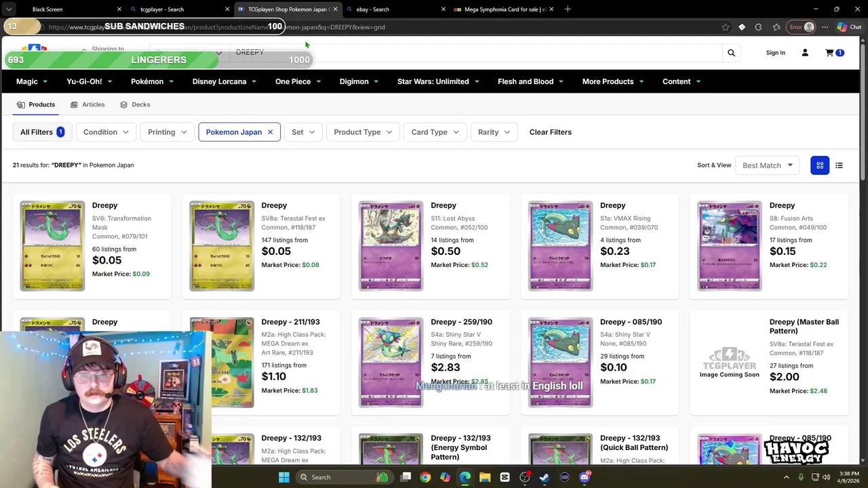Click Clear Filters

coord(550,132)
